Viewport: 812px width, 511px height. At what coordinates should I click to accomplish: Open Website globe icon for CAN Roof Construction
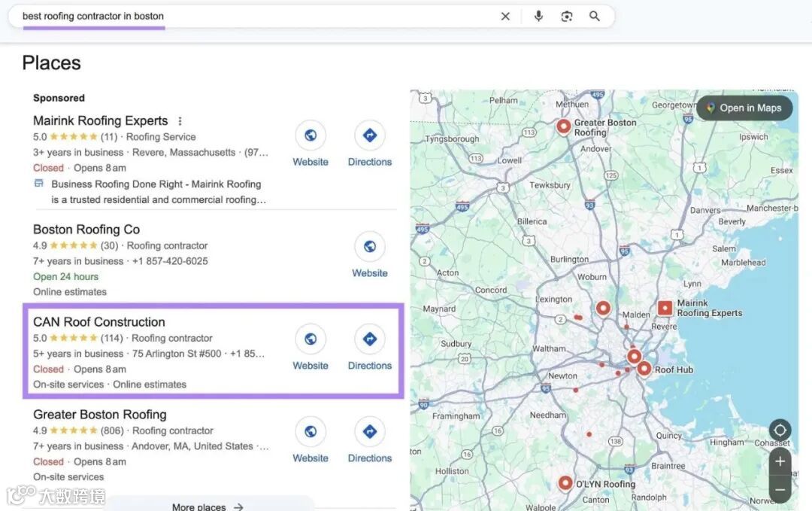311,339
